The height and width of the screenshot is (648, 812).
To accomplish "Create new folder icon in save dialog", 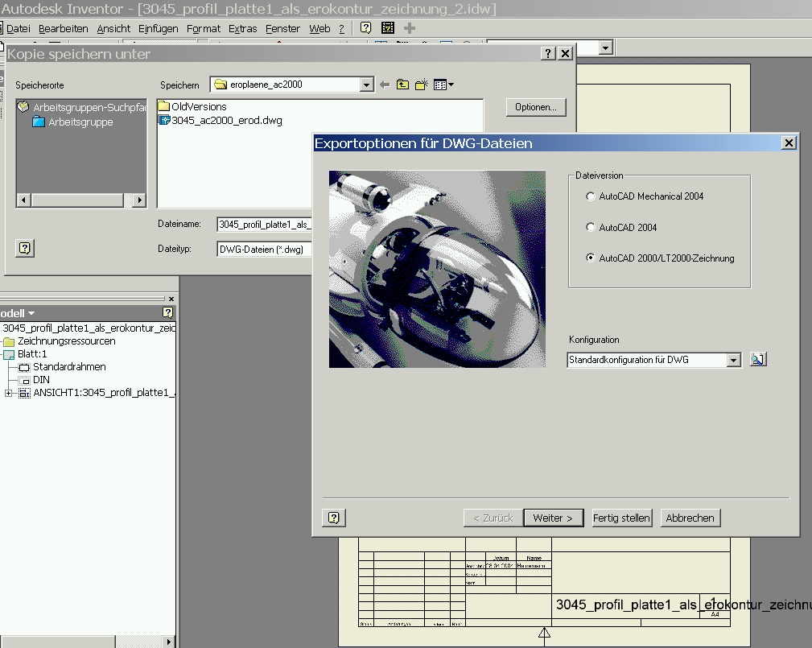I will [x=422, y=85].
